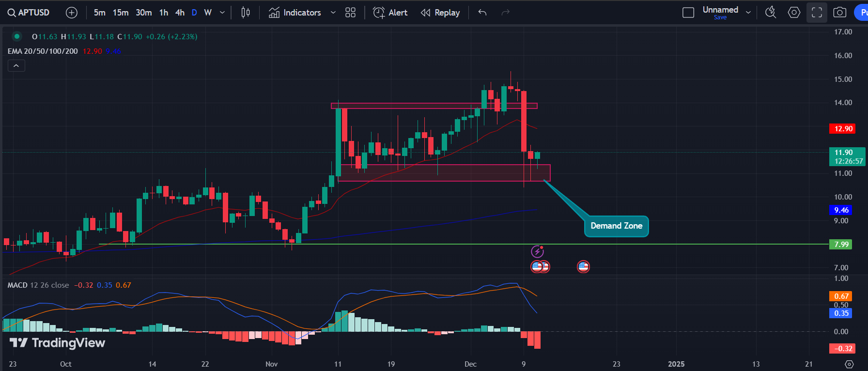Viewport: 868px width, 371px height.
Task: Click the blue 9.46 EMA price label
Action: [x=841, y=210]
